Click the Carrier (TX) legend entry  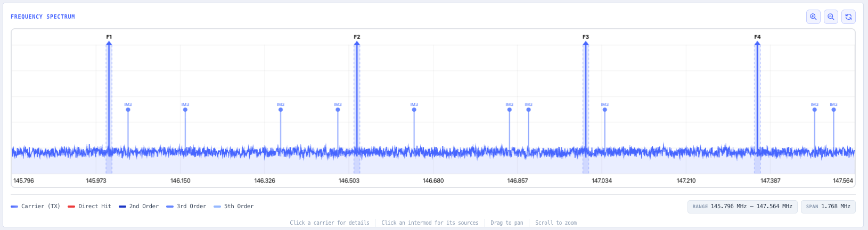pyautogui.click(x=35, y=206)
